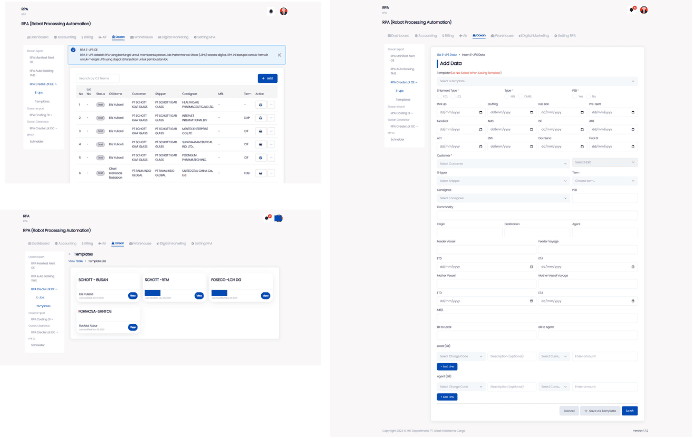Open Setting RPA tab in Templates screen

pyautogui.click(x=202, y=244)
